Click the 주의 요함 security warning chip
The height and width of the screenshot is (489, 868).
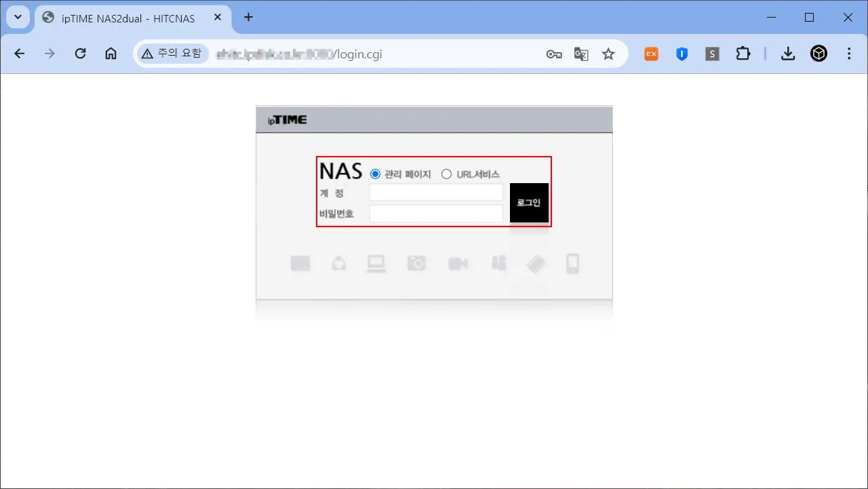point(172,54)
